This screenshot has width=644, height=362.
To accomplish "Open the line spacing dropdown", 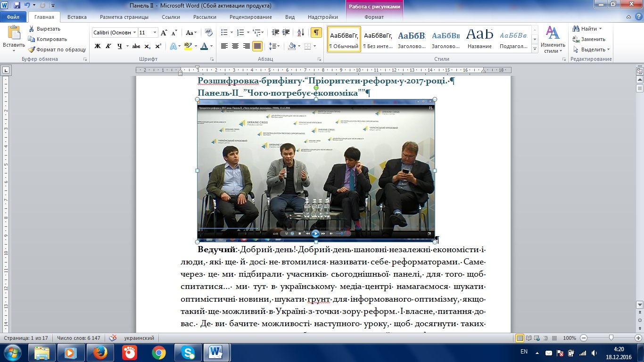I will pos(274,46).
